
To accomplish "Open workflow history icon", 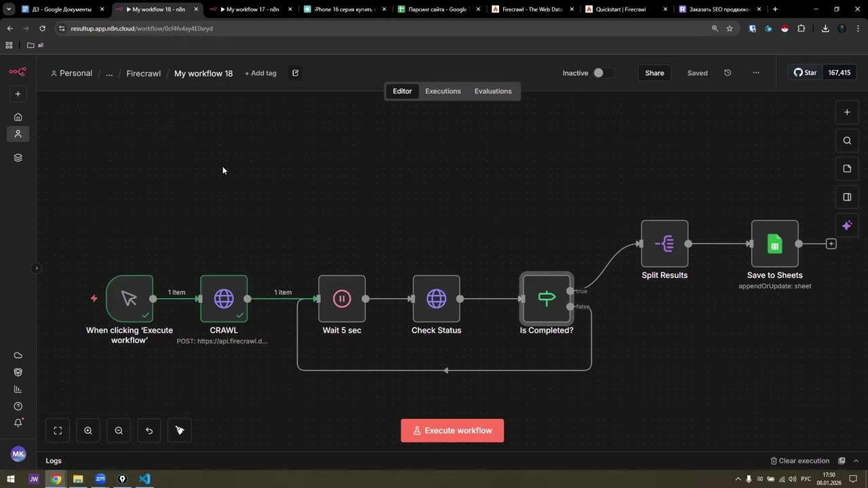I will [728, 73].
